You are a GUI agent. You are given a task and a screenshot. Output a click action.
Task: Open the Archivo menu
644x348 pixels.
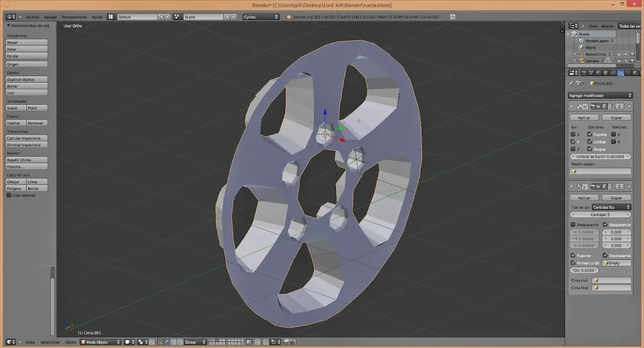[32, 17]
